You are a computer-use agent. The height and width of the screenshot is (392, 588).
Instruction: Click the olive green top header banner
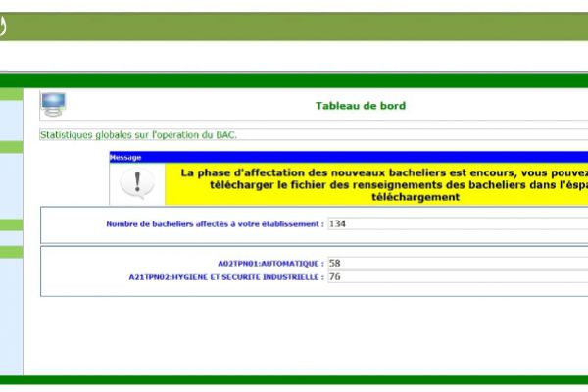[294, 26]
